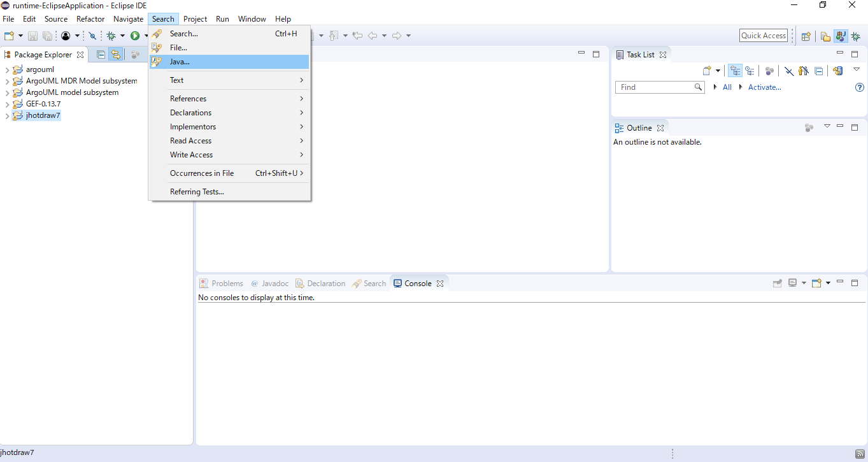Click Pin Console icon in Console toolbar
Image resolution: width=868 pixels, height=462 pixels.
pyautogui.click(x=777, y=283)
